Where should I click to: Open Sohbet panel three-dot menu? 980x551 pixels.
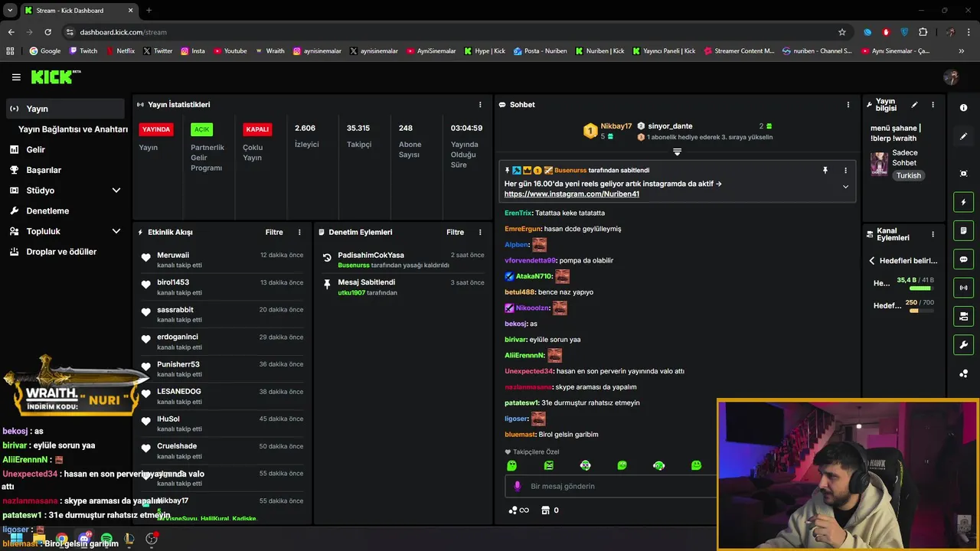tap(848, 105)
